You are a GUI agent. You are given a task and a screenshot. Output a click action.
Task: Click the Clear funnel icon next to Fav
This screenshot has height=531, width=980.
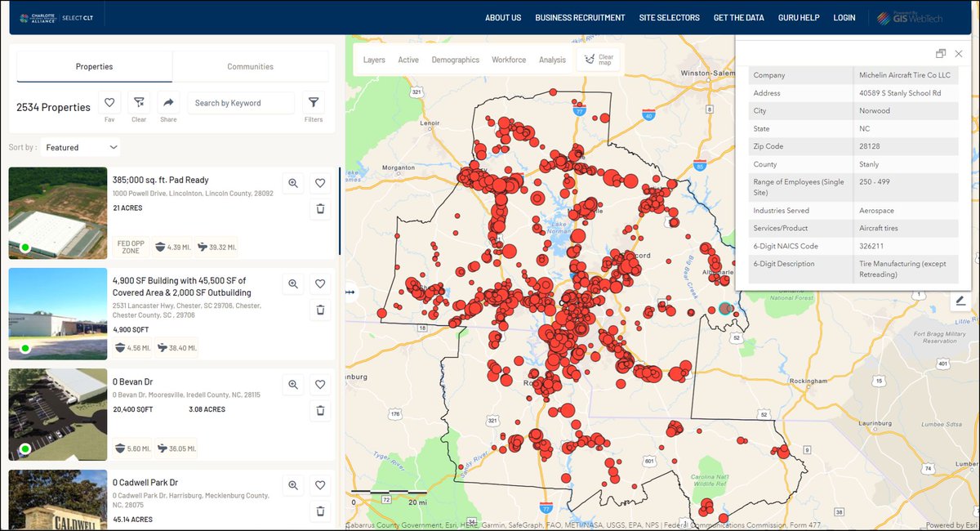(139, 101)
